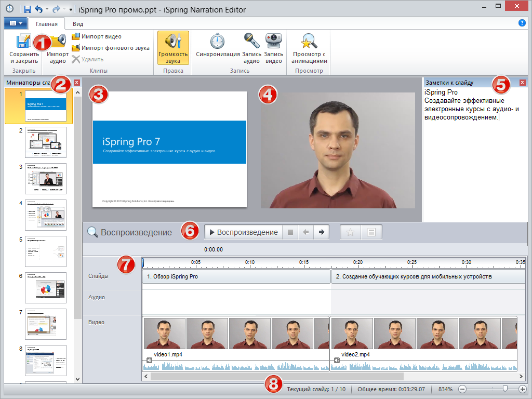Go to previous slide with left arrow
This screenshot has height=399, width=532.
305,232
